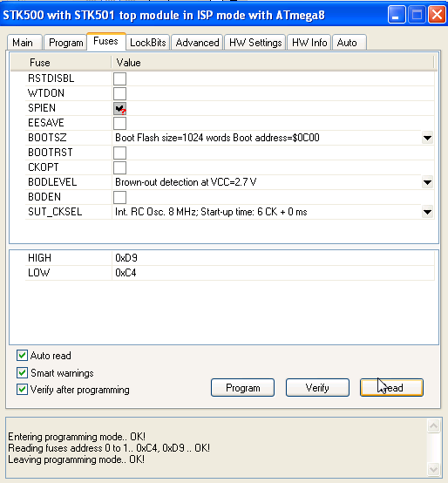Viewport: 448px width, 483px height.
Task: Click the HIGH byte label
Action: (x=40, y=258)
